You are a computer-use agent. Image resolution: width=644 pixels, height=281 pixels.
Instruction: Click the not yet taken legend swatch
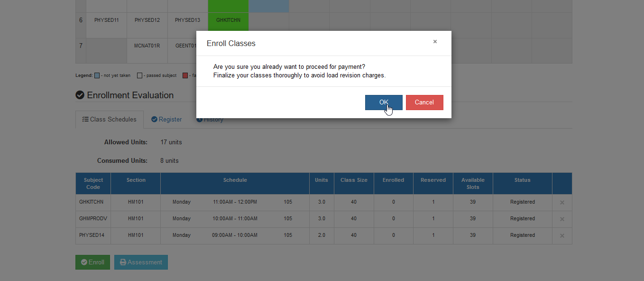point(97,75)
